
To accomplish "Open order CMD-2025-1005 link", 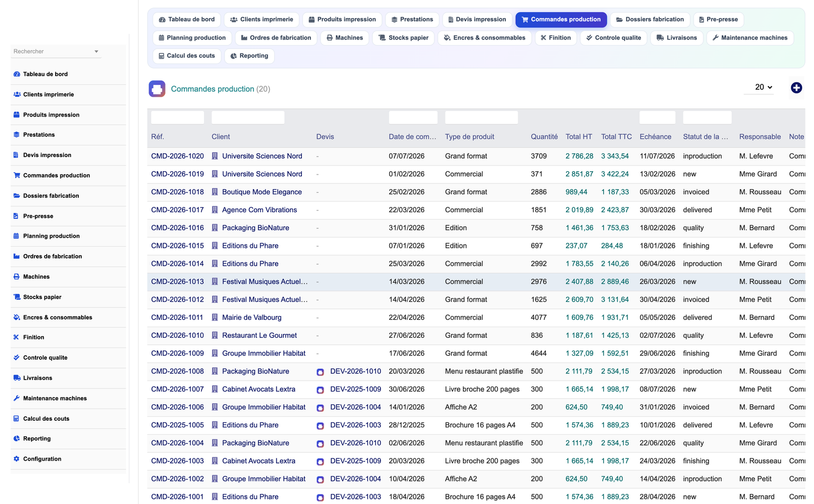I will [x=177, y=425].
